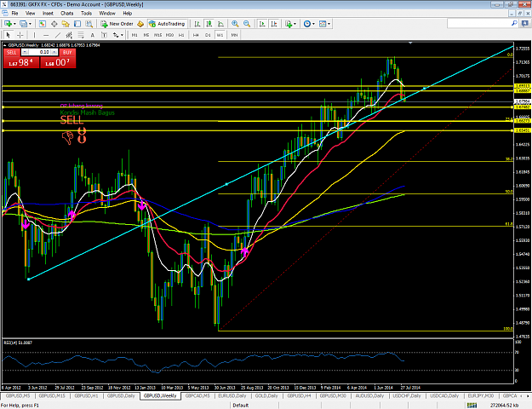
Task: Open the Tools menu
Action: click(x=86, y=14)
